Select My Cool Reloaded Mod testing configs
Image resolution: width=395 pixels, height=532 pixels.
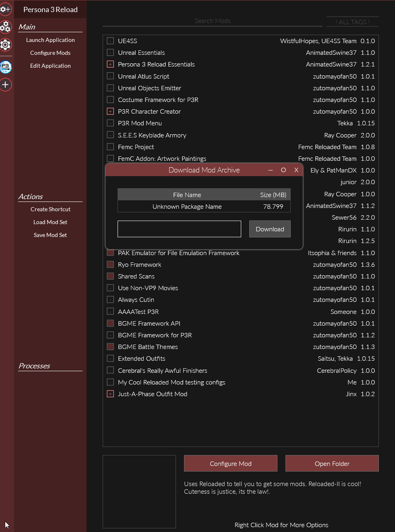click(x=241, y=382)
